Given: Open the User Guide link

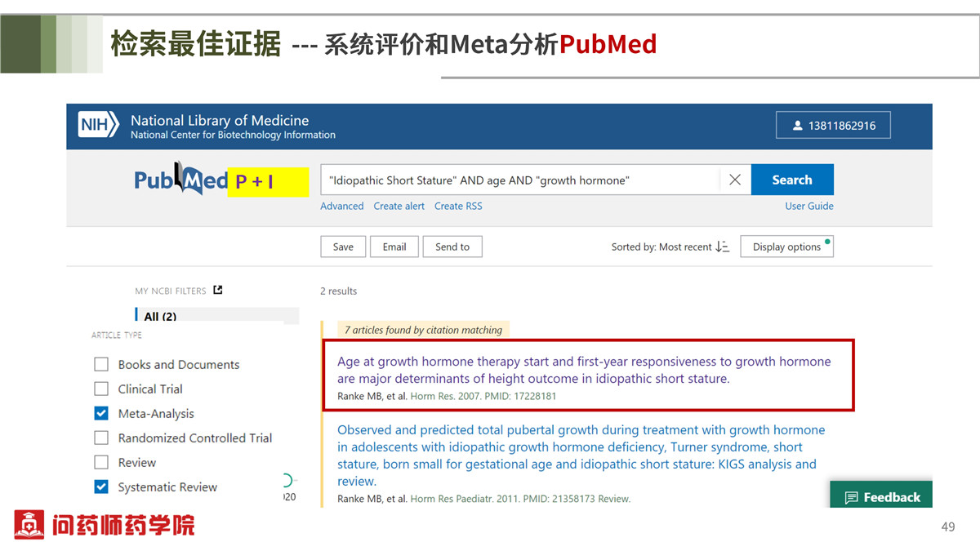Looking at the screenshot, I should pyautogui.click(x=809, y=206).
